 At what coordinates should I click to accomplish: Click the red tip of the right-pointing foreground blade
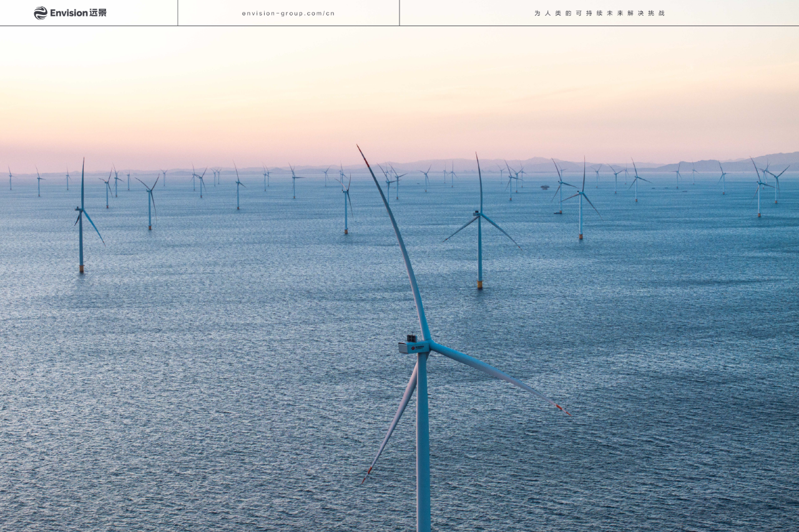click(x=563, y=410)
